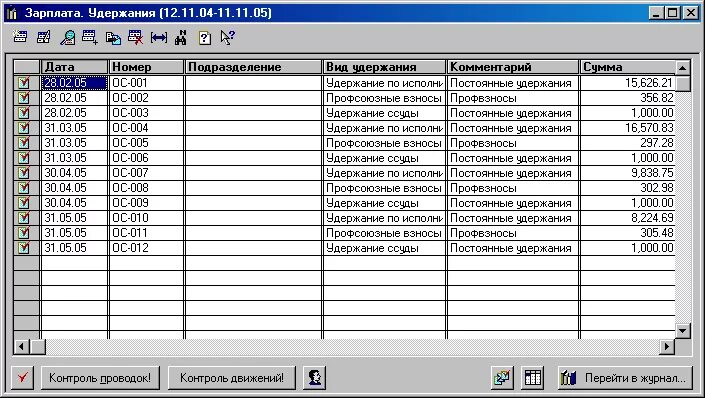Click the date cell of row ОС-007

[x=75, y=173]
